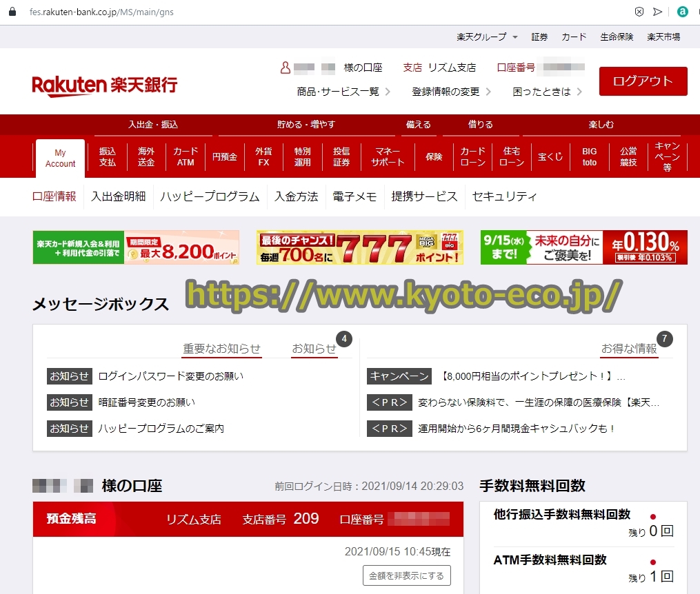Select the My Account tab
Viewport: 700px width, 594px height.
(60, 158)
